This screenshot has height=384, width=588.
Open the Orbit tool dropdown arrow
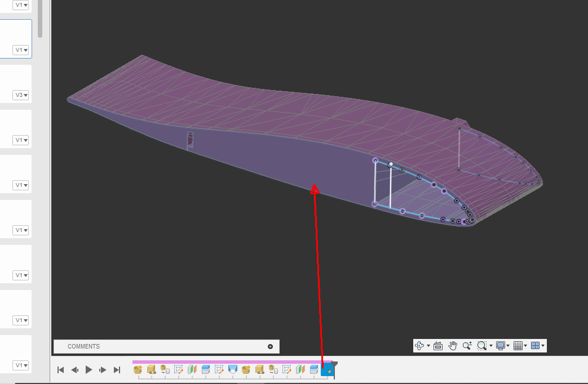428,346
